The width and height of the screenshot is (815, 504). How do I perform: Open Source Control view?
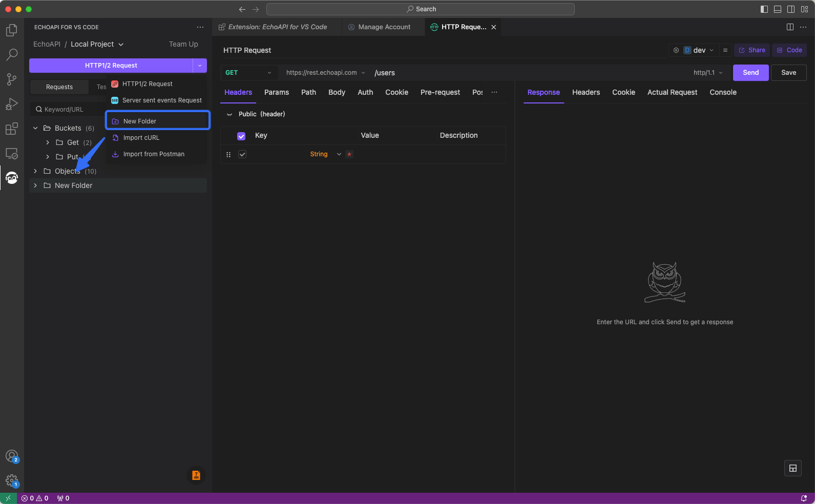pyautogui.click(x=11, y=79)
